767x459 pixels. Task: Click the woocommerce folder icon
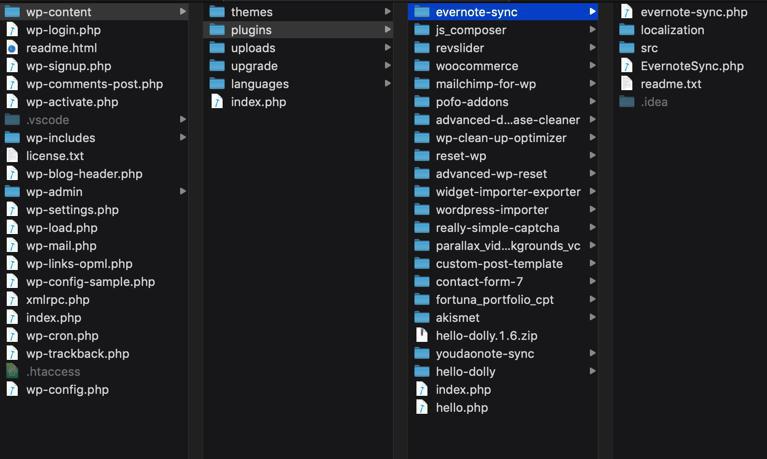(422, 66)
